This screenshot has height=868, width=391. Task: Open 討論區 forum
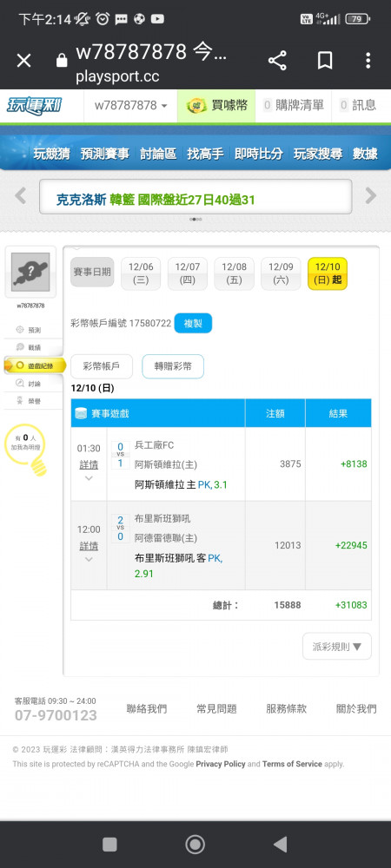(x=158, y=154)
